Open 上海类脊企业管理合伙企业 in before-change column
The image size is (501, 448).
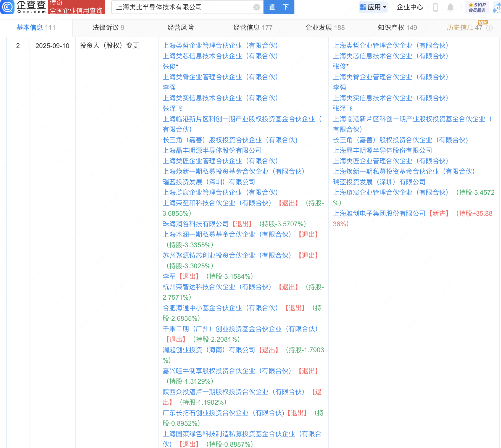pyautogui.click(x=220, y=77)
